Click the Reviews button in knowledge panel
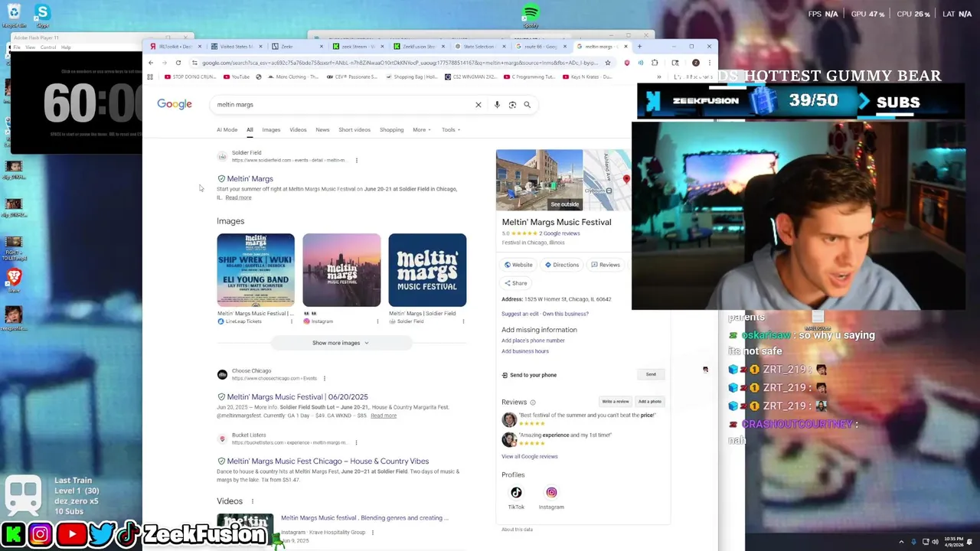The height and width of the screenshot is (551, 980). pos(606,265)
